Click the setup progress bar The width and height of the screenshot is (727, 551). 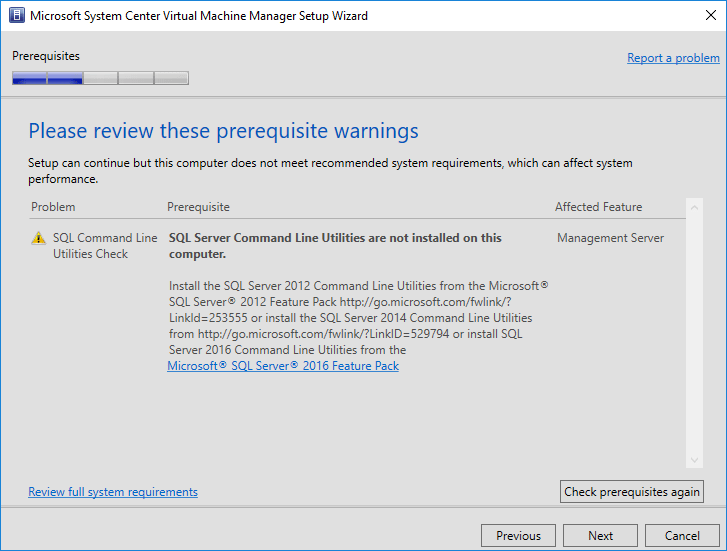point(100,78)
